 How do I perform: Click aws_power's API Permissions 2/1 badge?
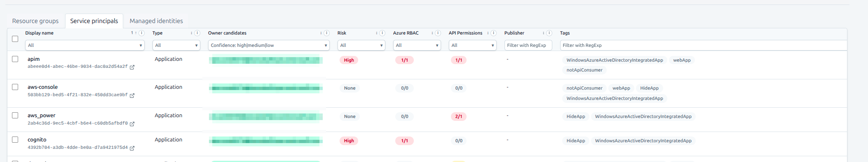click(459, 116)
